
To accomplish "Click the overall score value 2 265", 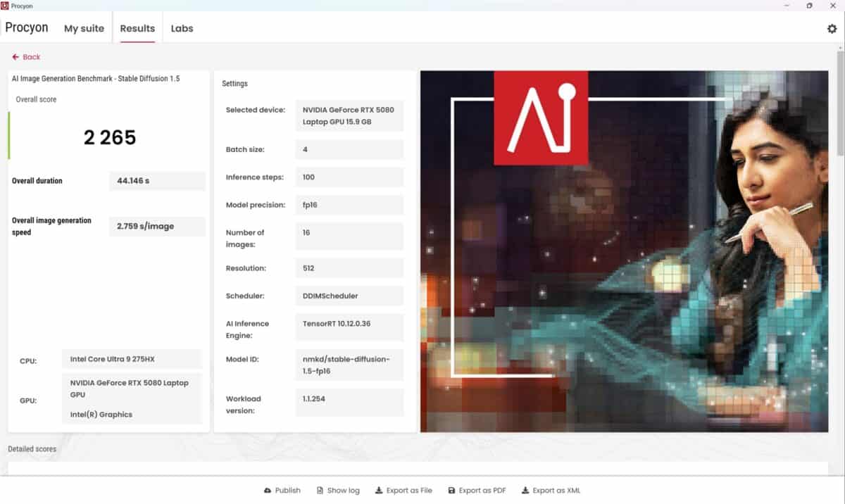I will tap(110, 137).
